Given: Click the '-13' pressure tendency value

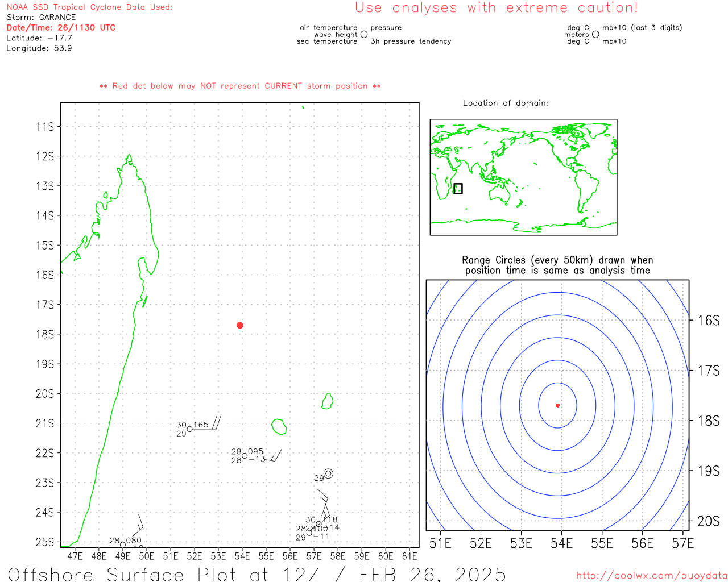Looking at the screenshot, I should pyautogui.click(x=257, y=459).
